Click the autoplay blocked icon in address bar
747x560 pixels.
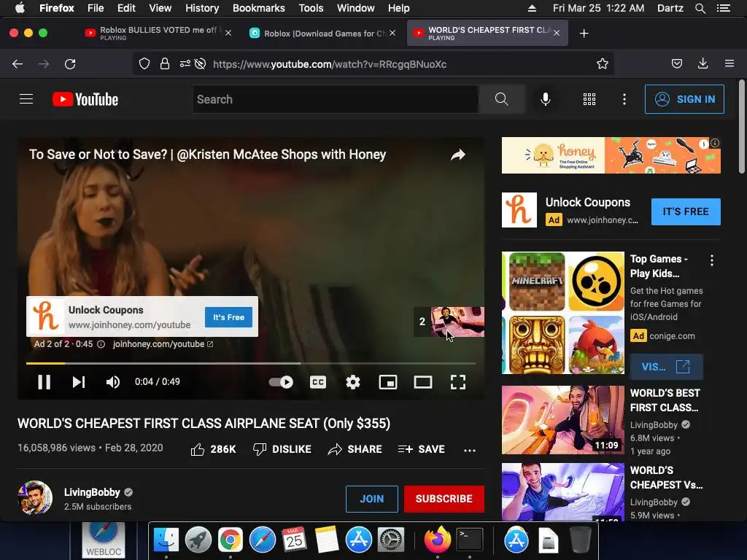tap(201, 64)
